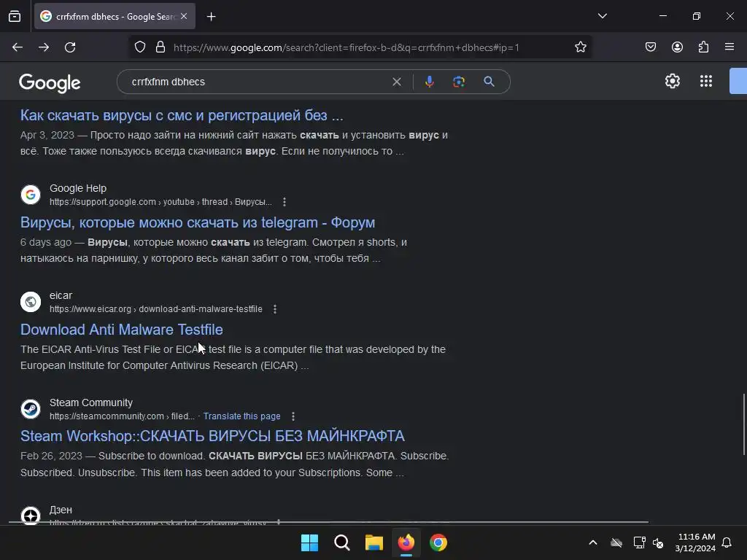Submit search with magnifier icon
The width and height of the screenshot is (747, 560).
pyautogui.click(x=489, y=82)
